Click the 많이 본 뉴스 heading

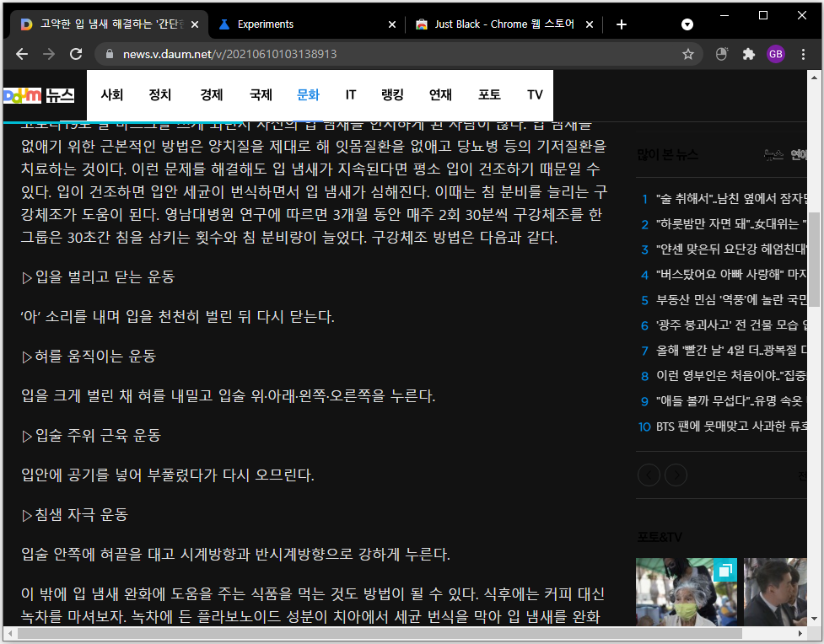[667, 154]
